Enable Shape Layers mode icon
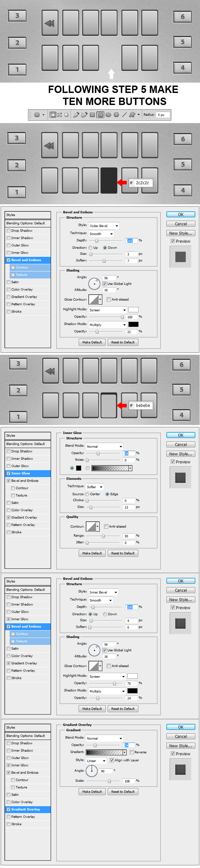Image resolution: width=200 pixels, height=868 pixels. (x=53, y=115)
